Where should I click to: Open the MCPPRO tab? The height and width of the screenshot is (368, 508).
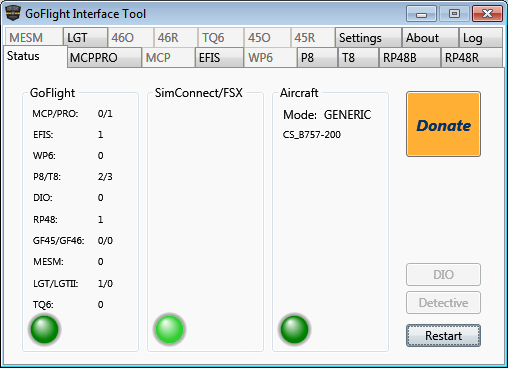click(x=104, y=58)
